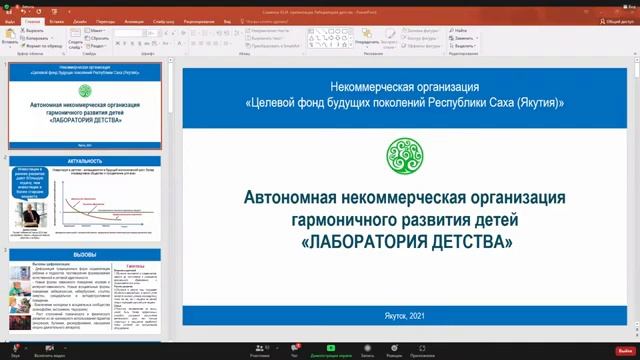Toggle text shadow (S) formatting
The height and width of the screenshot is (360, 640).
140,43
